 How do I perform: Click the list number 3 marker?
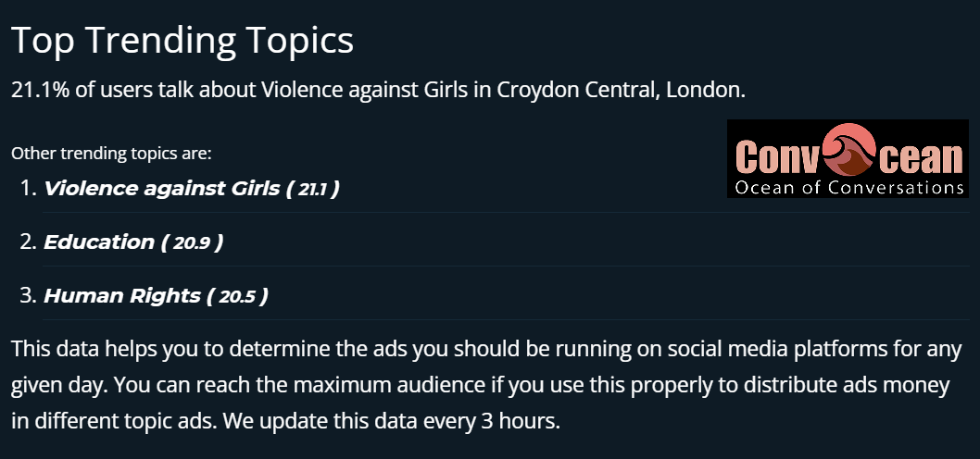click(30, 295)
